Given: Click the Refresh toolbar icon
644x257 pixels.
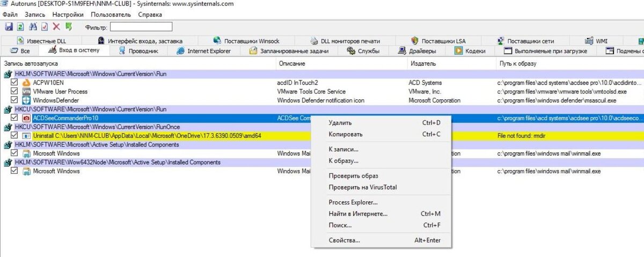Looking at the screenshot, I should 20,26.
